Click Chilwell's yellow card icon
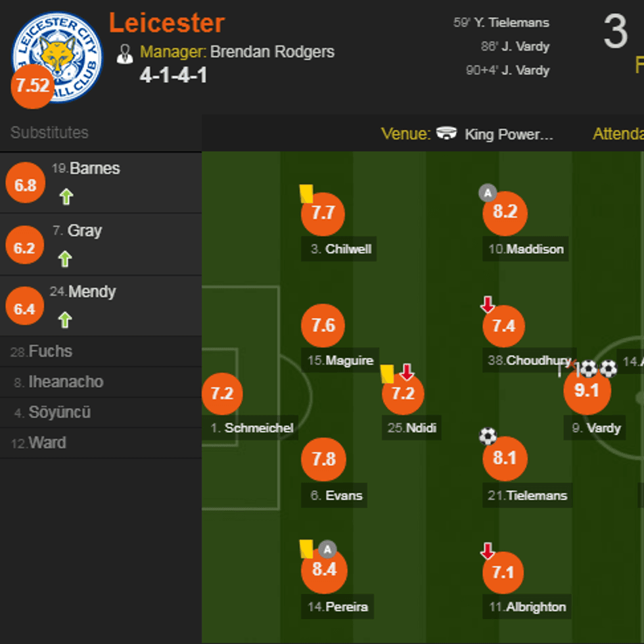 pyautogui.click(x=306, y=193)
